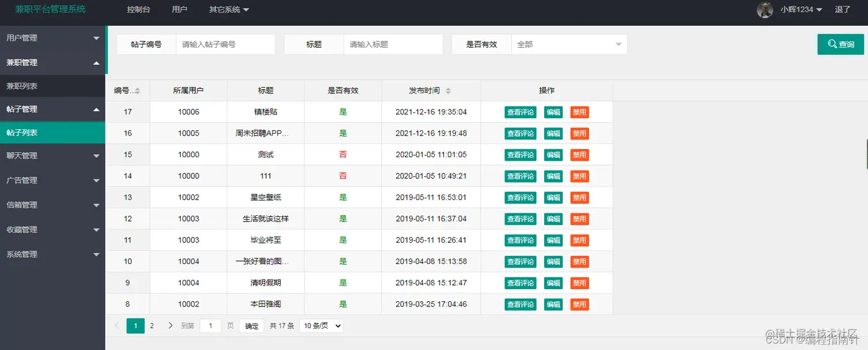Sort by 发布时间 column arrows

click(448, 91)
